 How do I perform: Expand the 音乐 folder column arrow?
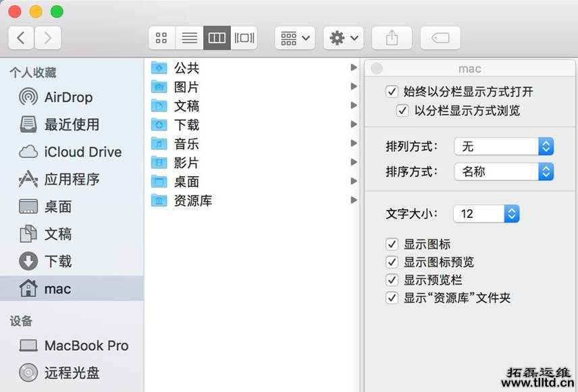point(354,143)
